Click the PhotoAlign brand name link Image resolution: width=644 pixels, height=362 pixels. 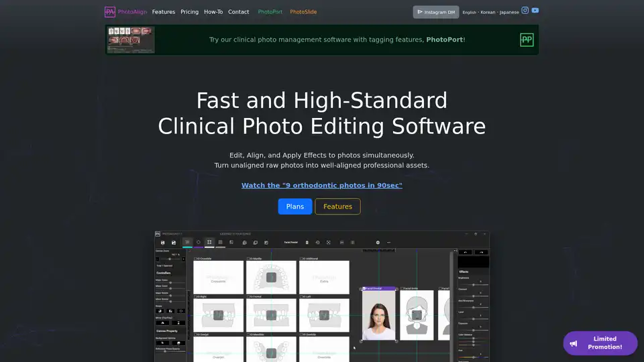[x=132, y=12]
